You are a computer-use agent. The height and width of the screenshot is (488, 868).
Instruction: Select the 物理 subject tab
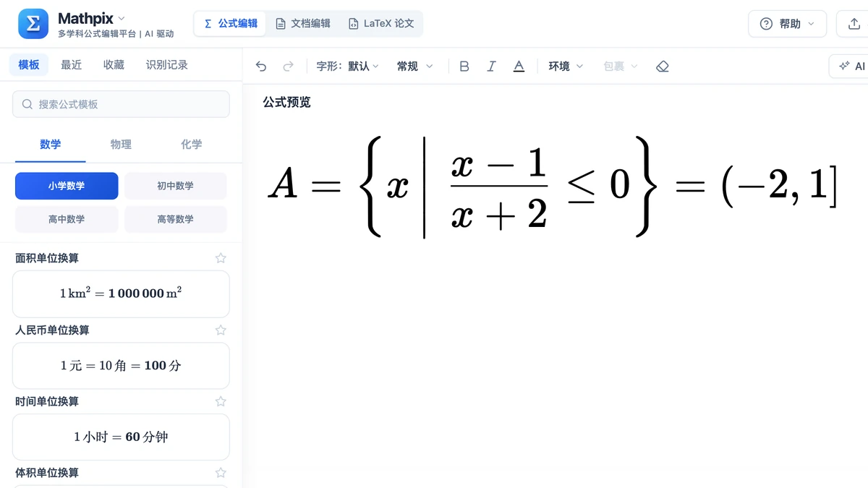coord(121,145)
